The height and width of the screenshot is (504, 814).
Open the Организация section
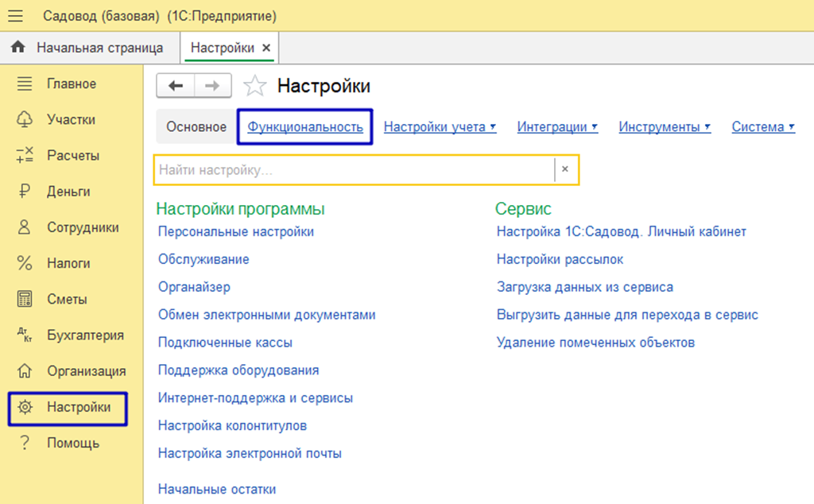(87, 370)
